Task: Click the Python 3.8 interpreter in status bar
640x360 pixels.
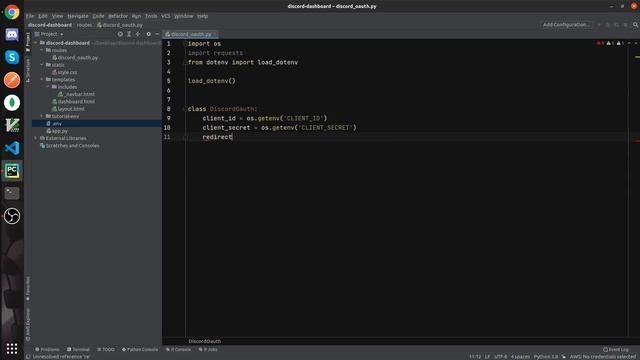Action: 546,357
